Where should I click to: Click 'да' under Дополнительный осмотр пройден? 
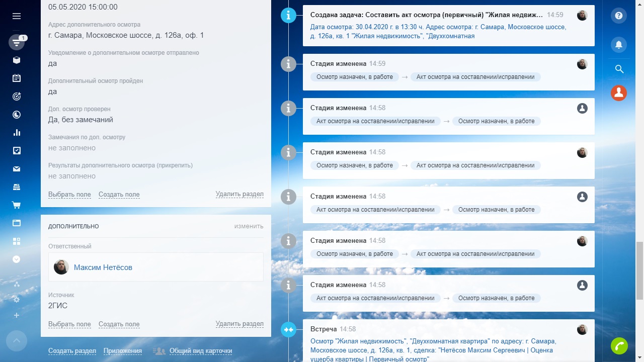52,92
